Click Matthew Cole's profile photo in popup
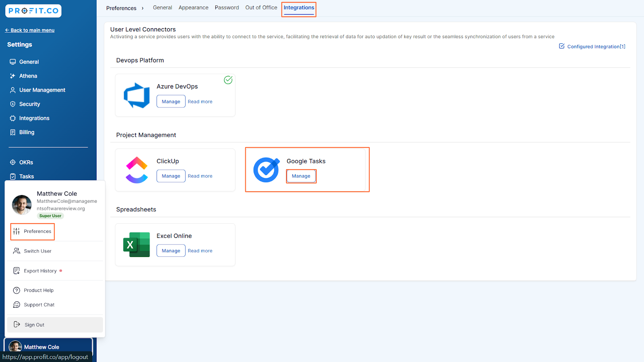 [x=22, y=205]
